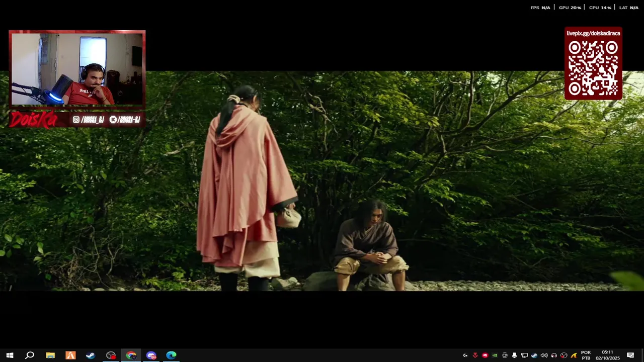Open the Steam icon in the system tray
Viewport: 644px width, 362px height.
click(x=534, y=355)
